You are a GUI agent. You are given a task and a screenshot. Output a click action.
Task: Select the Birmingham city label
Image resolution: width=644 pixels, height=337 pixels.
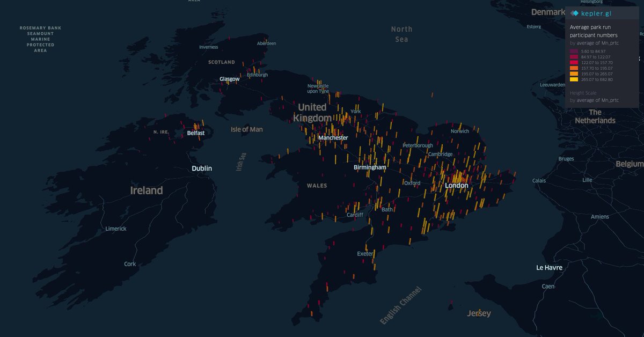[370, 167]
